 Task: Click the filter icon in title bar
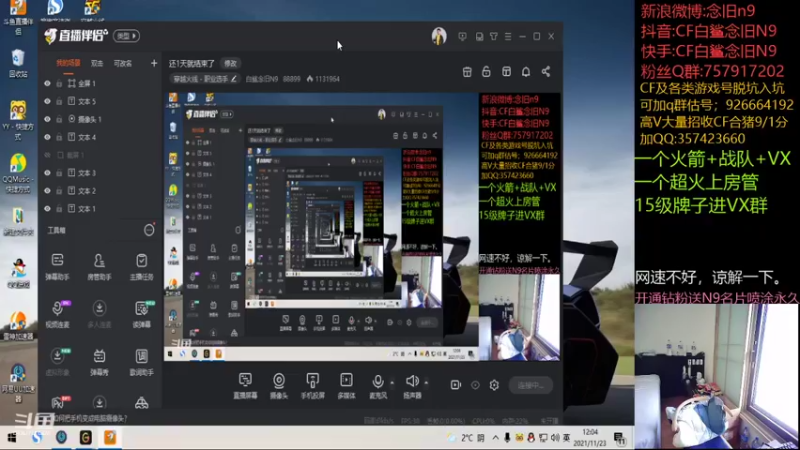pos(493,36)
